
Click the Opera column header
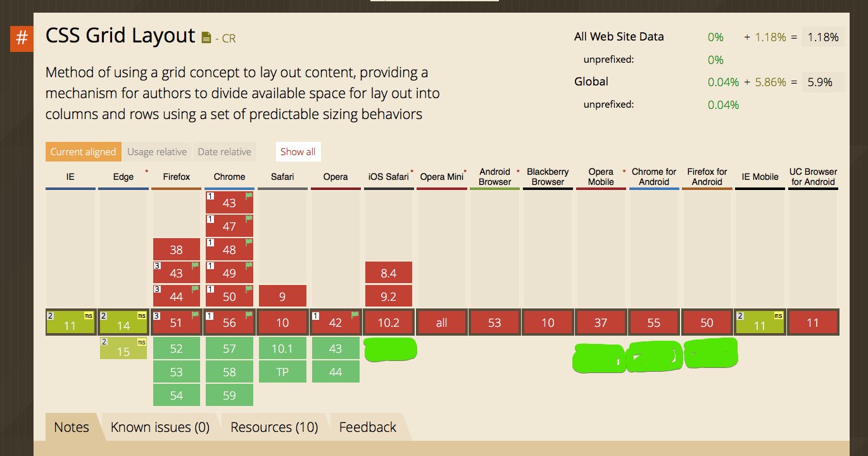pyautogui.click(x=336, y=177)
